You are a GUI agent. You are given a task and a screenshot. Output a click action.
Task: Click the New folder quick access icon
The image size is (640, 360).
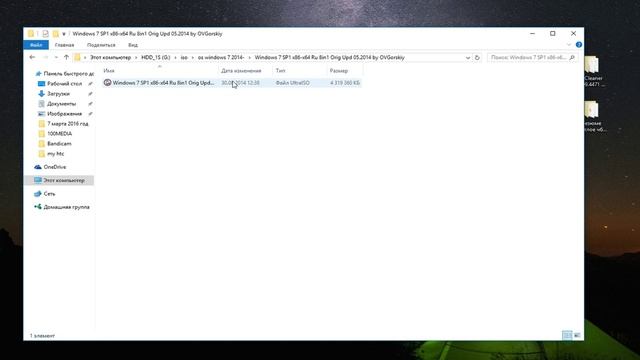[55, 33]
